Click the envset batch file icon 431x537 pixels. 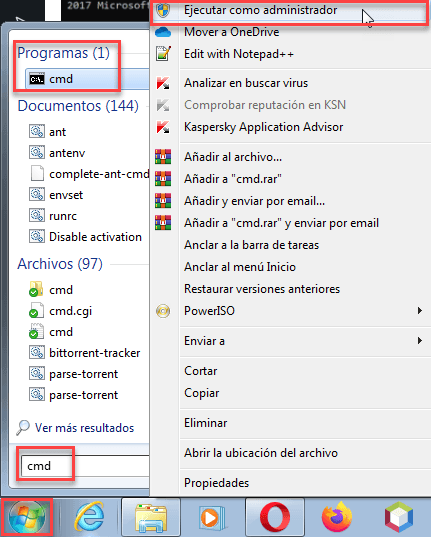pyautogui.click(x=37, y=195)
